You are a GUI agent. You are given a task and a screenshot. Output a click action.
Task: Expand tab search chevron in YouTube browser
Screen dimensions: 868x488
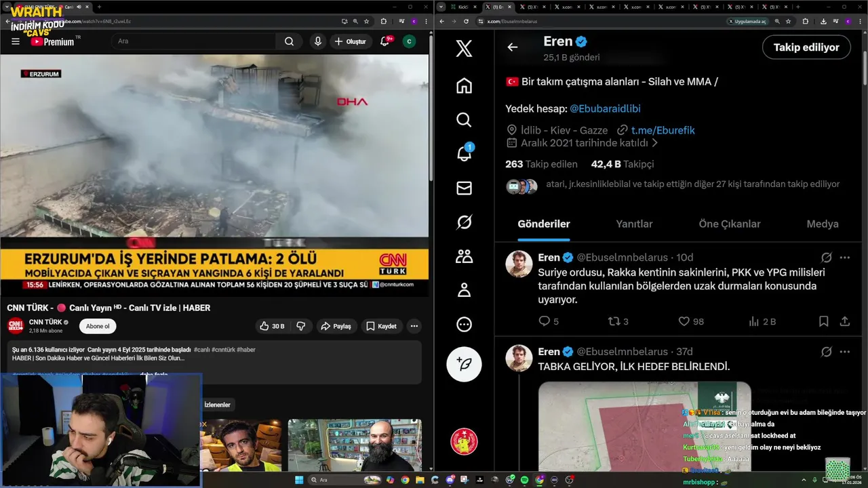7,7
